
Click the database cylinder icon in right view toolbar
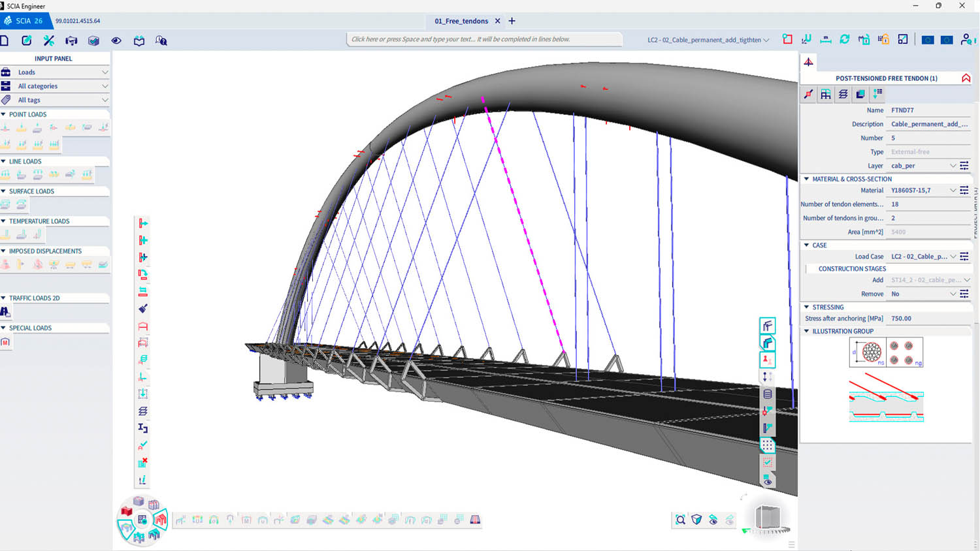click(x=768, y=394)
